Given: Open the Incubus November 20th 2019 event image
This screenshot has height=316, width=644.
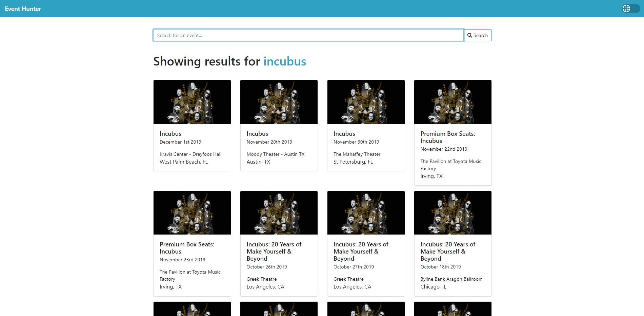Looking at the screenshot, I should click(x=279, y=102).
